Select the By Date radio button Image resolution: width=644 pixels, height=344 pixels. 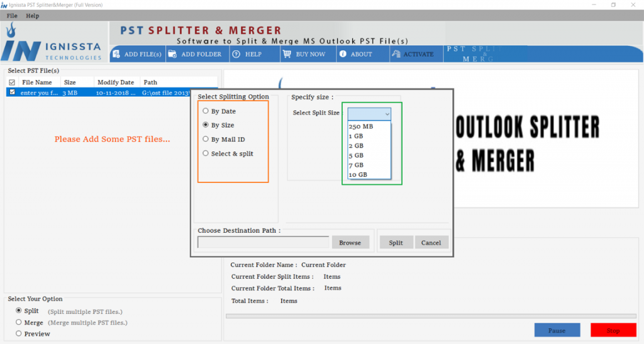[x=206, y=111]
